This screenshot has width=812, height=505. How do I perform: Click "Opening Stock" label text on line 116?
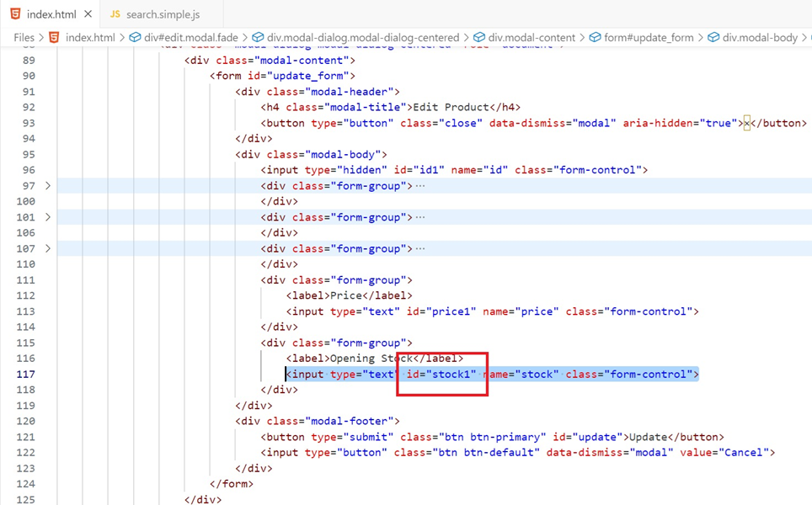pyautogui.click(x=371, y=358)
